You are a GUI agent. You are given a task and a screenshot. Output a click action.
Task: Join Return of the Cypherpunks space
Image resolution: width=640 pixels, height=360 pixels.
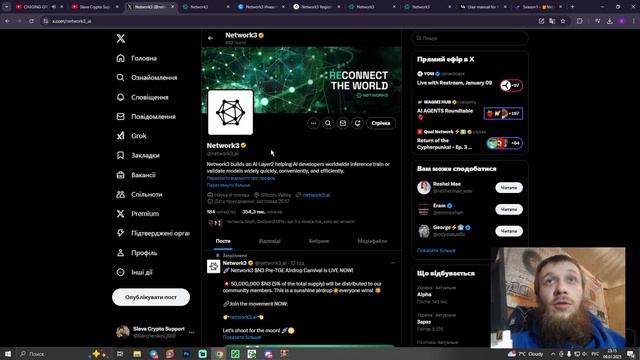click(469, 141)
